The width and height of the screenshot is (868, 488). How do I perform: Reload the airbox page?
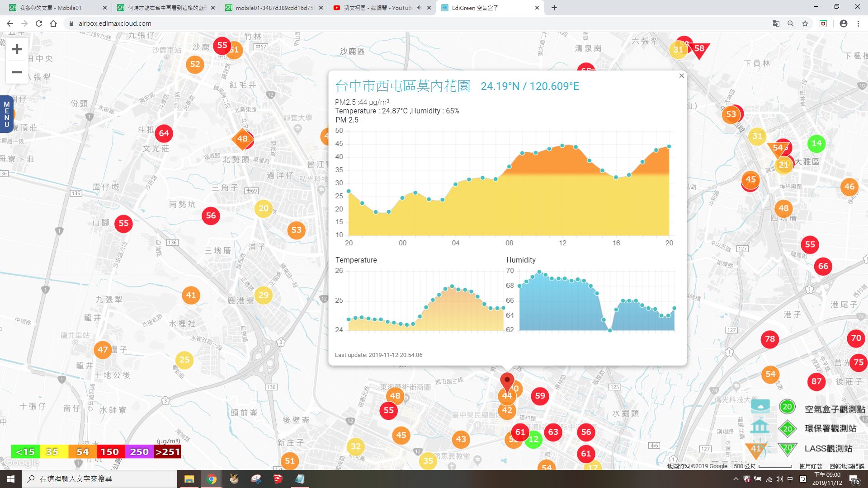tap(39, 23)
